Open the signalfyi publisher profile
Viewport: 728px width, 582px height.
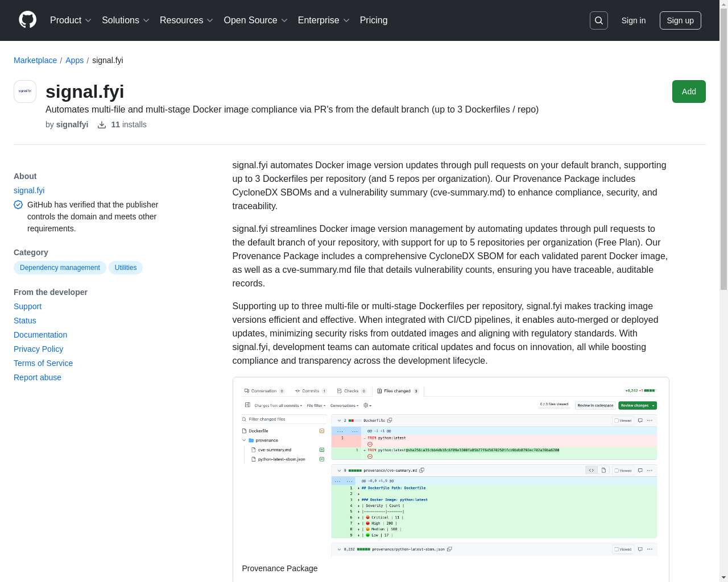pos(72,124)
